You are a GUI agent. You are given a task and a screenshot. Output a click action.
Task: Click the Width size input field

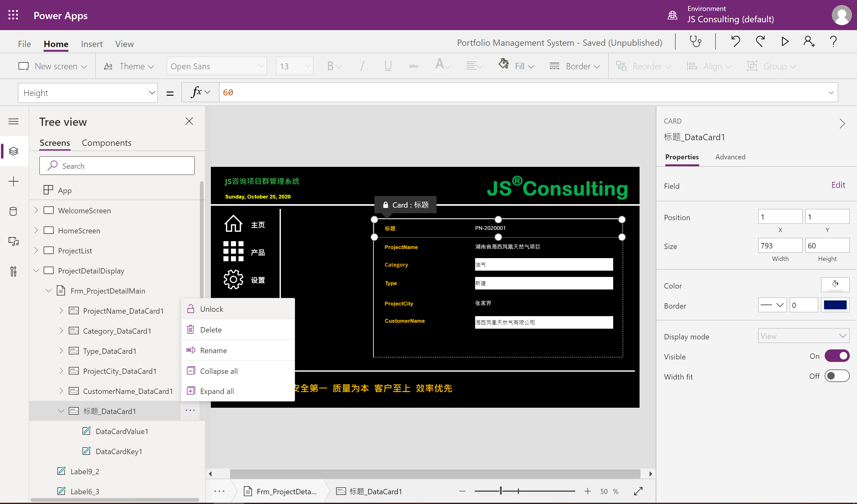click(x=780, y=245)
